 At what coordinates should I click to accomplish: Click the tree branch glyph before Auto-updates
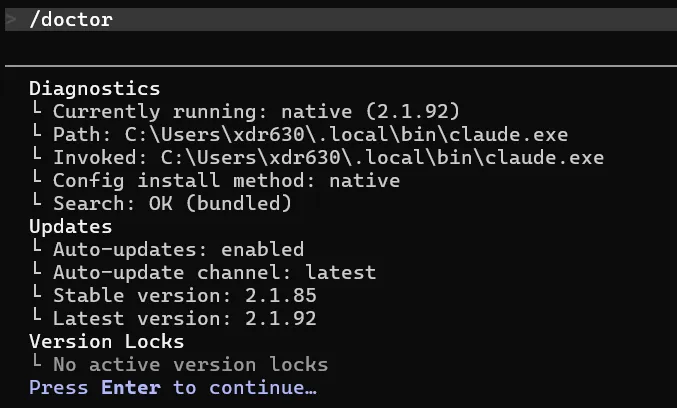35,250
